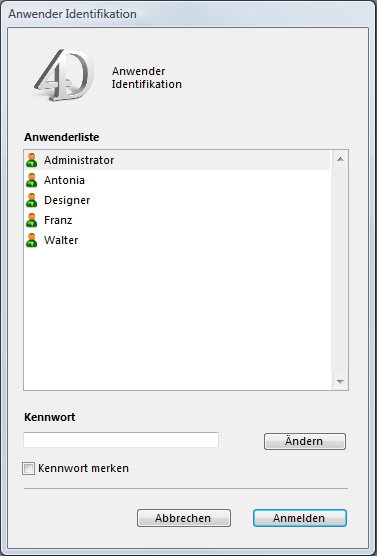Screen dimensions: 377x556
Task: Cancel login with Abbrechen button
Action: pyautogui.click(x=184, y=518)
